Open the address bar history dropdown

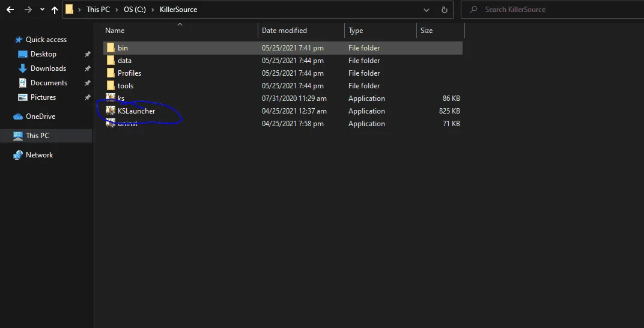427,10
